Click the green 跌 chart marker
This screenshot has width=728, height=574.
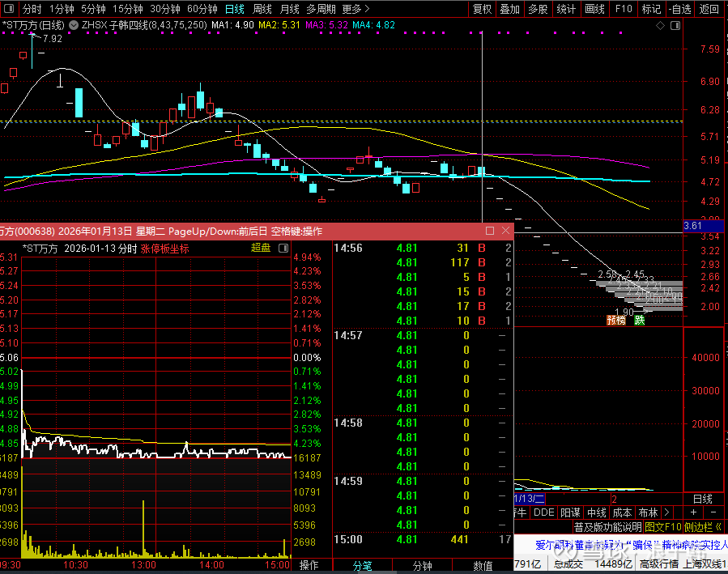[x=640, y=321]
